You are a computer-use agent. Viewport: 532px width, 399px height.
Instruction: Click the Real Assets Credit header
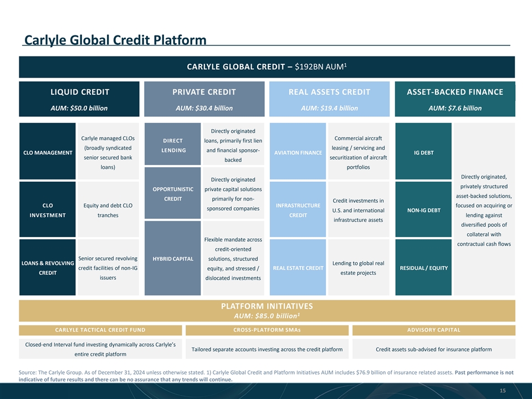329,99
